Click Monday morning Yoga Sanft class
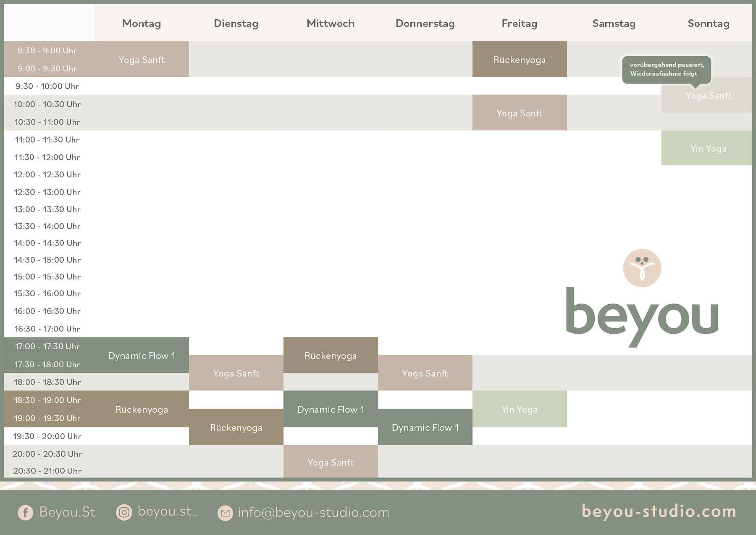Screen dimensions: 756x535 (x=142, y=60)
